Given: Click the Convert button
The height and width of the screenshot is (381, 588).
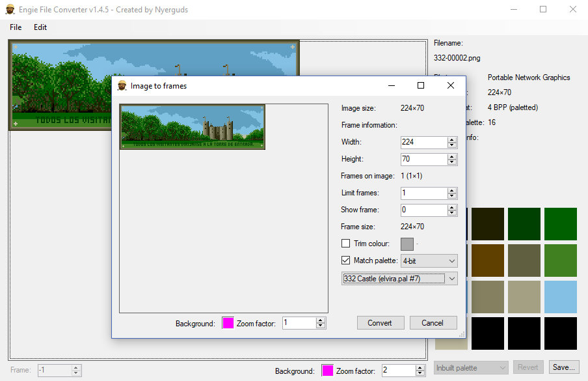Looking at the screenshot, I should (x=380, y=322).
